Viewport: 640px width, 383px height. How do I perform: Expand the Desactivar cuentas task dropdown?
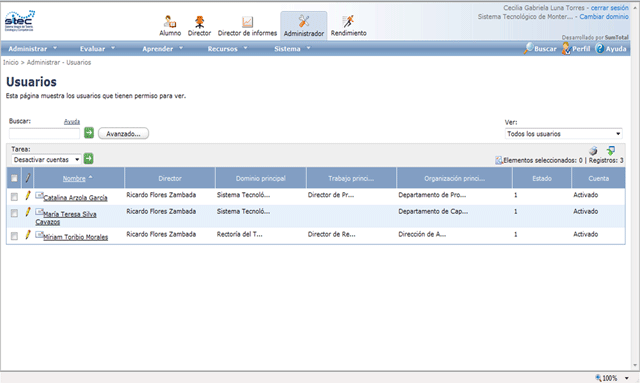pos(46,159)
